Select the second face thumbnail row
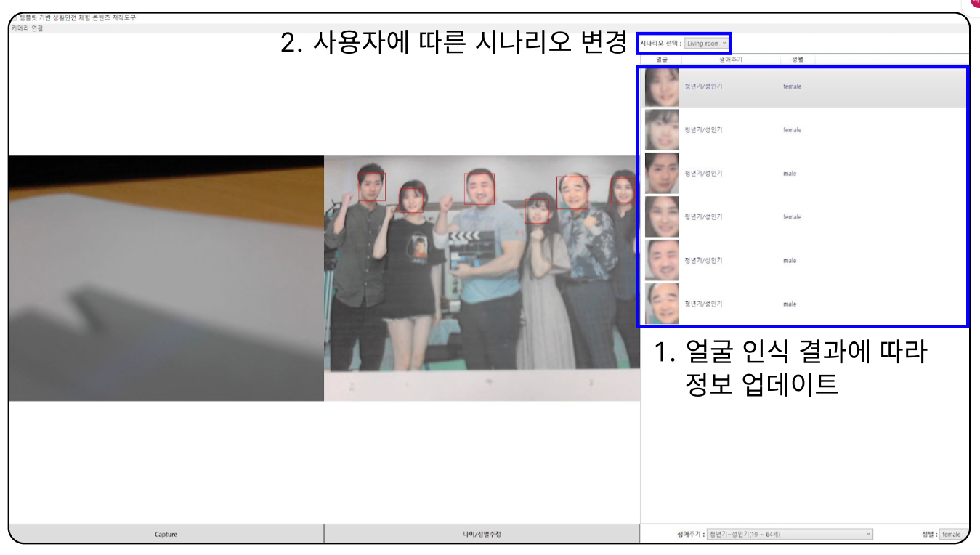The image size is (980, 555). click(661, 130)
